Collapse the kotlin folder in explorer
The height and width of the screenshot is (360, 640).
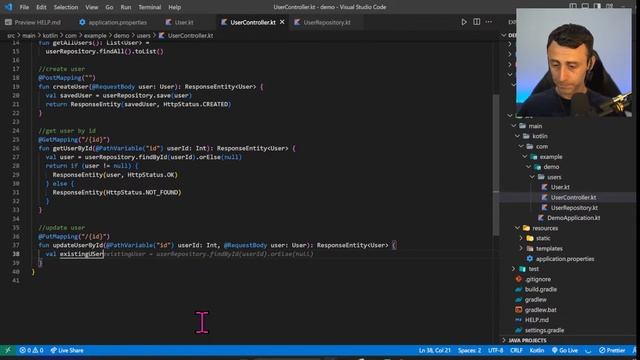[x=518, y=136]
